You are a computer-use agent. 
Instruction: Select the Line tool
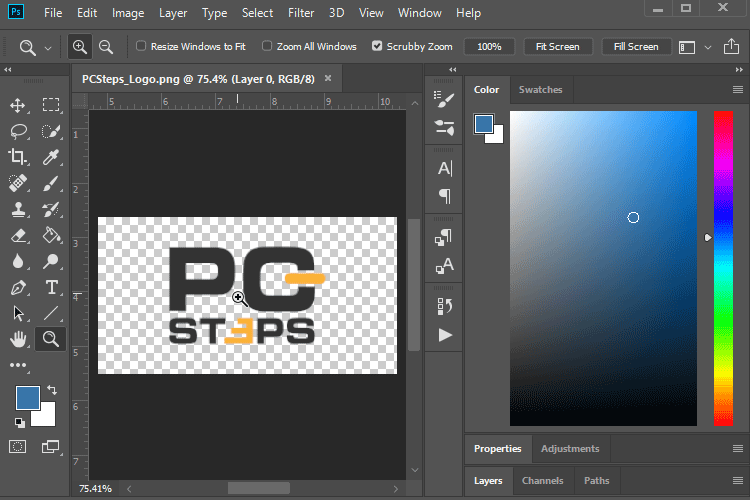tap(51, 313)
